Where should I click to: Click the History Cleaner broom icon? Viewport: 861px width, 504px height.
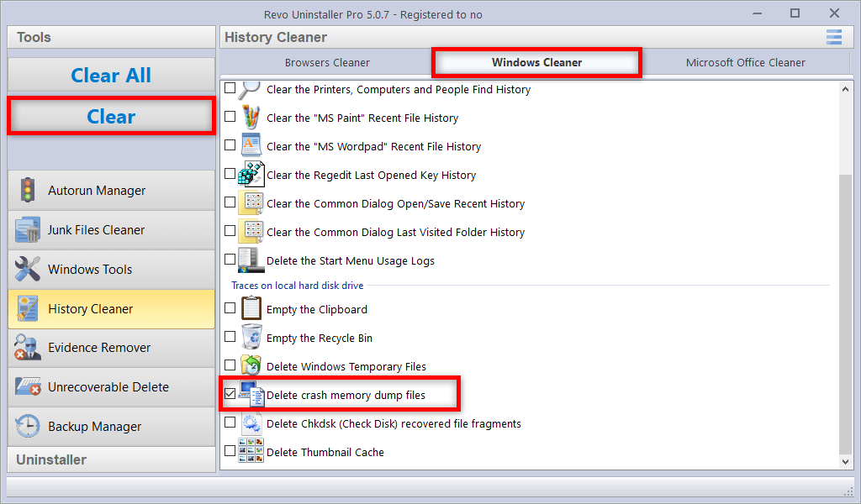(x=28, y=309)
